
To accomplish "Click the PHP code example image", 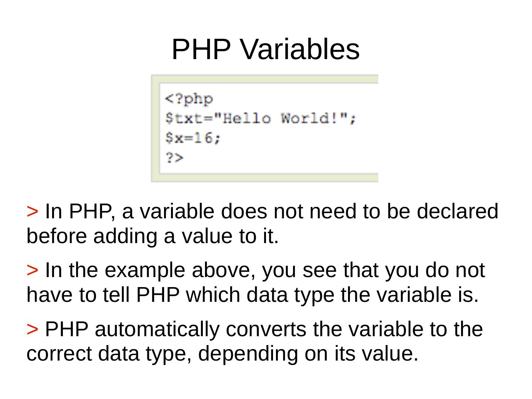I will pyautogui.click(x=265, y=128).
